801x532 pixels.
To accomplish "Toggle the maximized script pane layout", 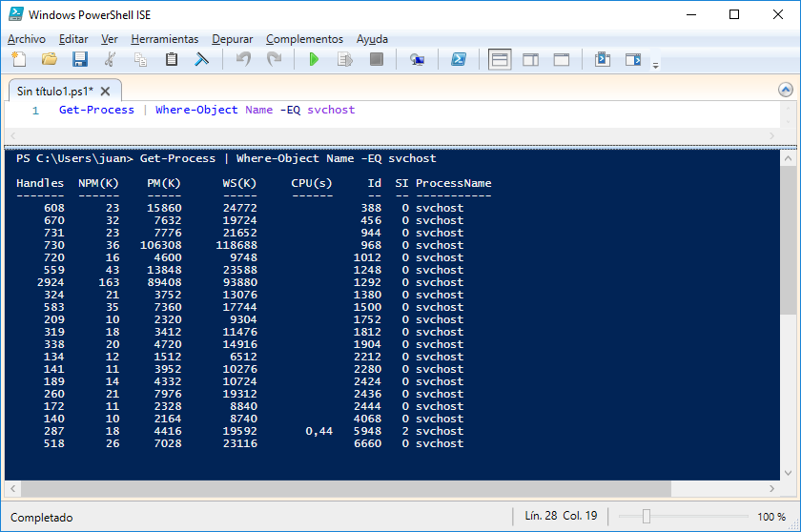I will pos(562,60).
